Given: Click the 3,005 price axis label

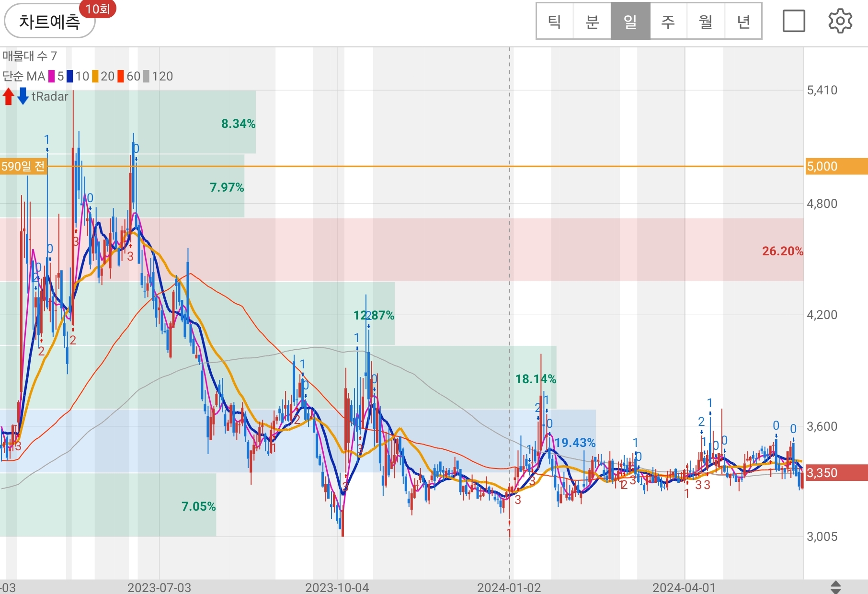Looking at the screenshot, I should (822, 537).
